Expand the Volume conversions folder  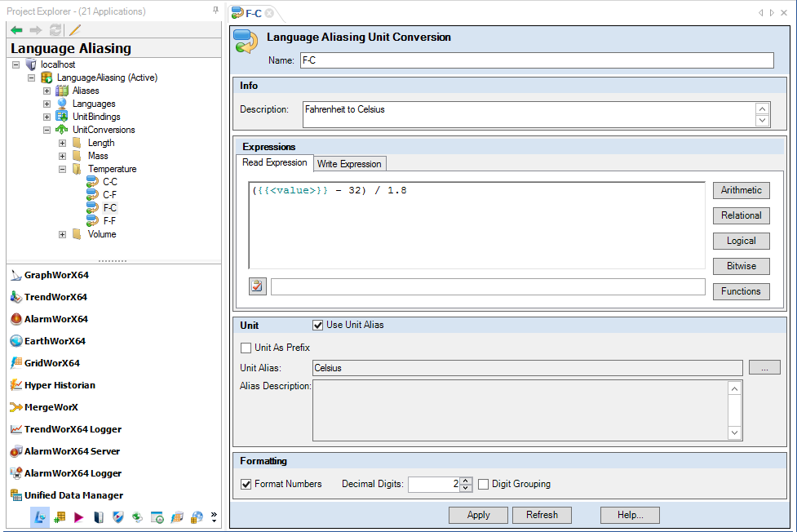point(62,234)
